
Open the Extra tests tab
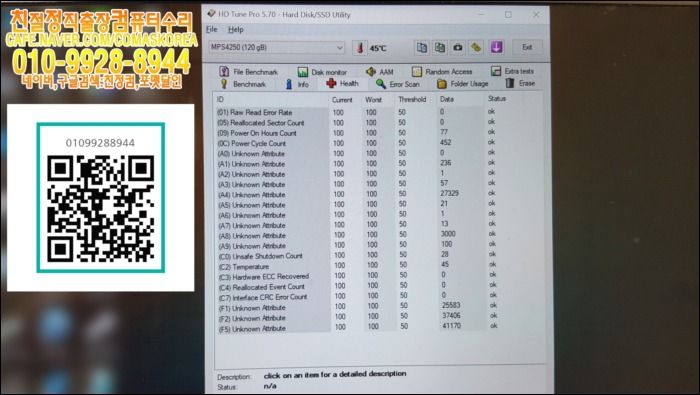tap(512, 71)
